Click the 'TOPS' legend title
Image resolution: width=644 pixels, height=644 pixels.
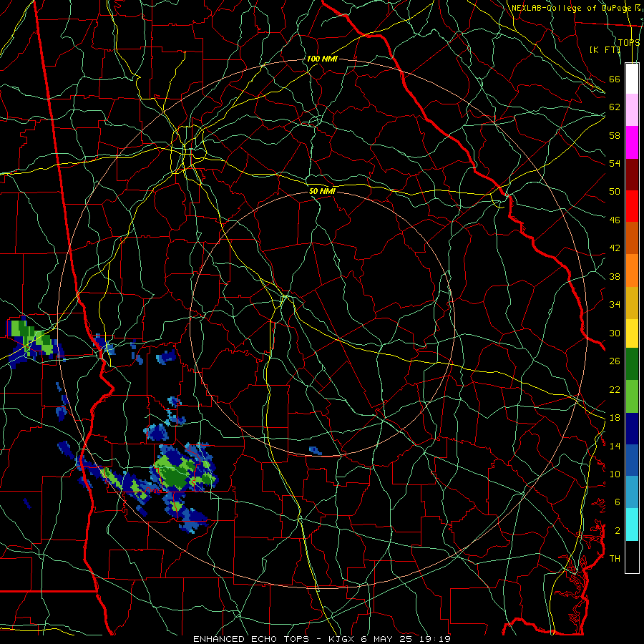point(629,42)
